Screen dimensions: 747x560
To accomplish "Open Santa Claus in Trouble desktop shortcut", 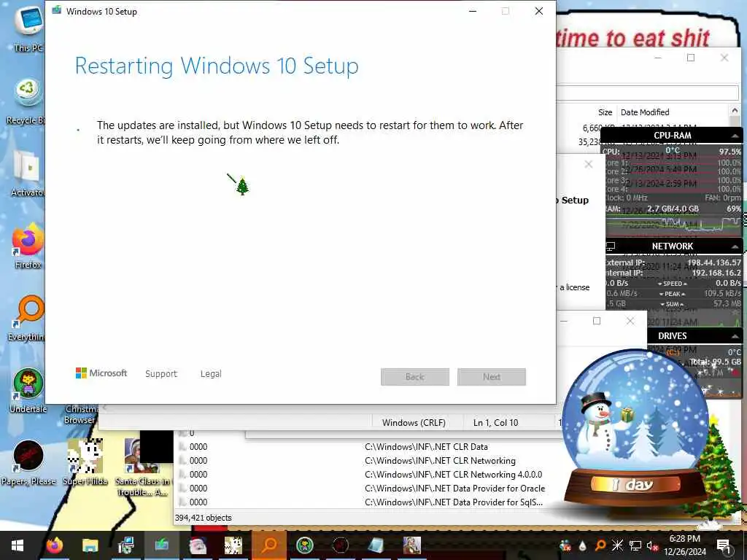I will pos(142,467).
